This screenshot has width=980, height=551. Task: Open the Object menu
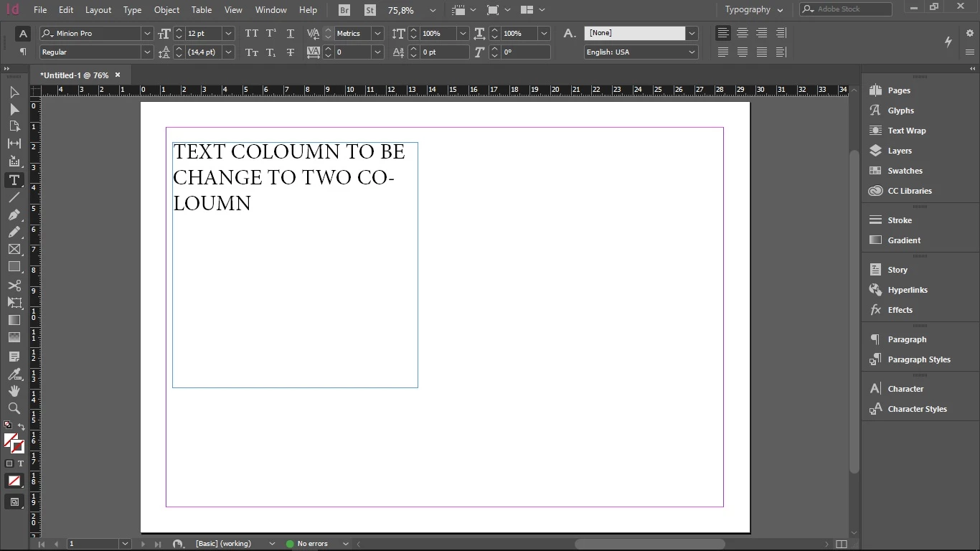(166, 10)
